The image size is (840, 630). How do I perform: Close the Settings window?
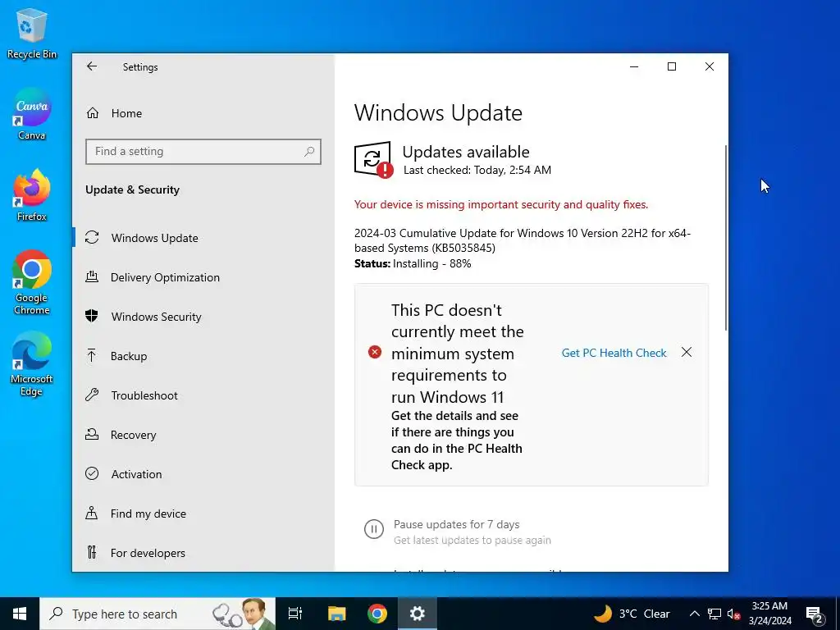point(710,66)
